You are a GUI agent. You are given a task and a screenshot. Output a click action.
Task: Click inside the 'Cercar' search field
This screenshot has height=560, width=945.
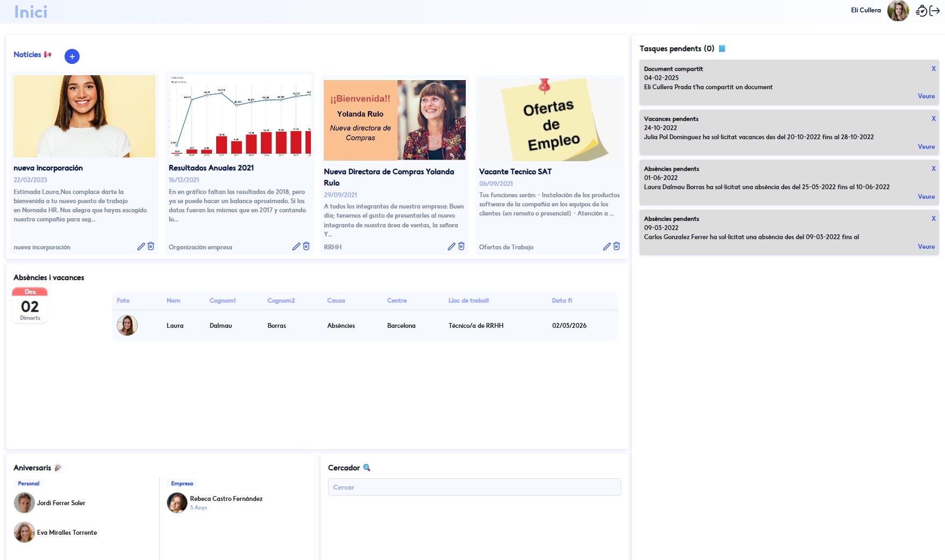click(474, 487)
